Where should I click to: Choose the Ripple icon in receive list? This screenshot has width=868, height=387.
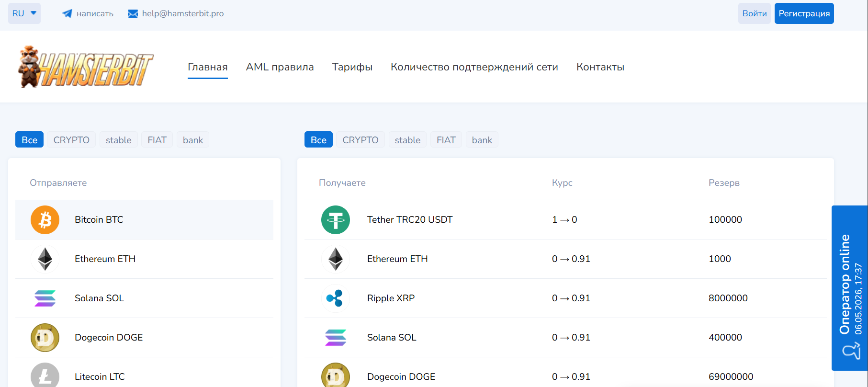pyautogui.click(x=336, y=298)
